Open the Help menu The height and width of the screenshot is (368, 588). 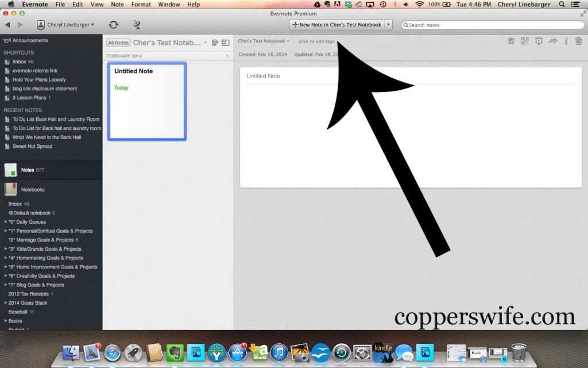tap(194, 5)
